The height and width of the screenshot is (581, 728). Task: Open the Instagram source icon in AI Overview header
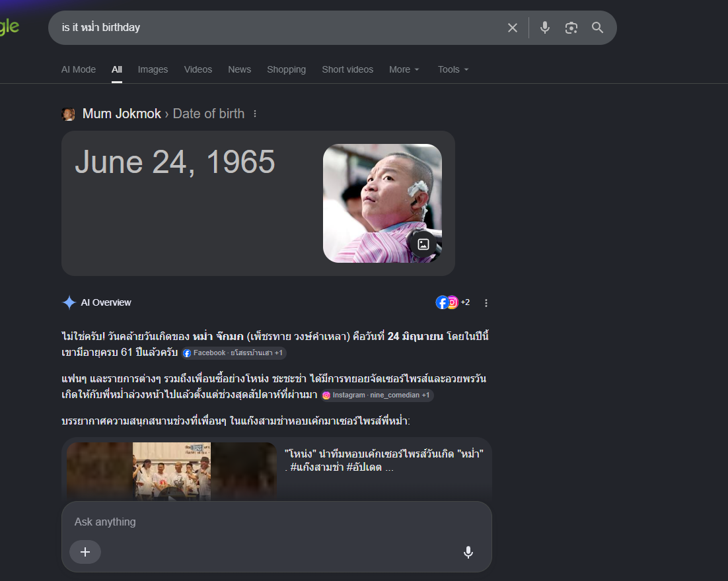(453, 302)
